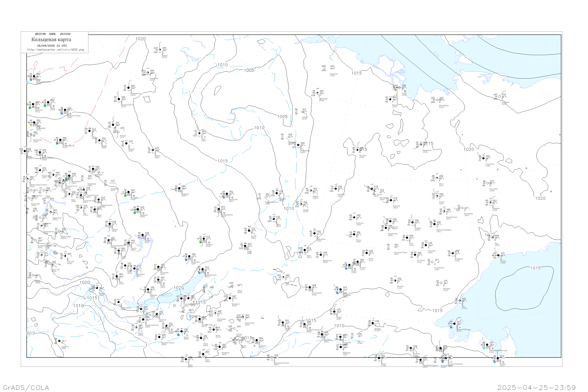Image resolution: width=588 pixels, height=392 pixels.
Task: Click the 2025-04-25-23:59 timestamp at bottom
Action: click(536, 387)
